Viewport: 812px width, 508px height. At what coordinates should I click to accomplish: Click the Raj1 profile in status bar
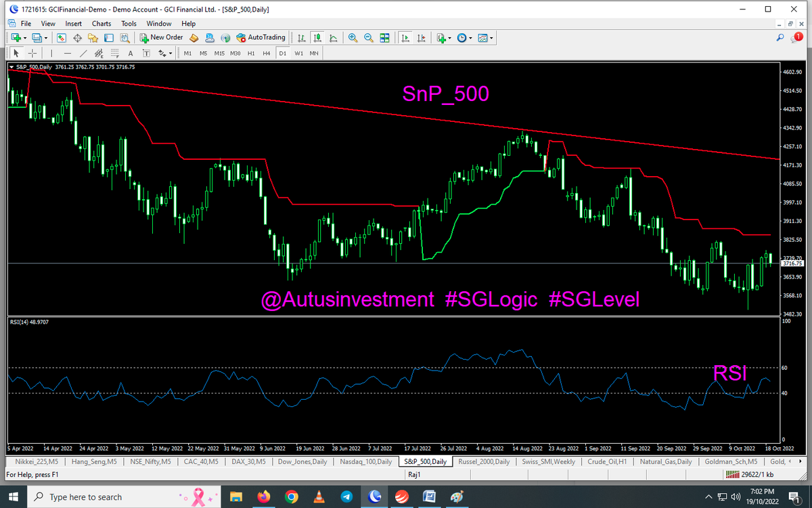tap(415, 474)
